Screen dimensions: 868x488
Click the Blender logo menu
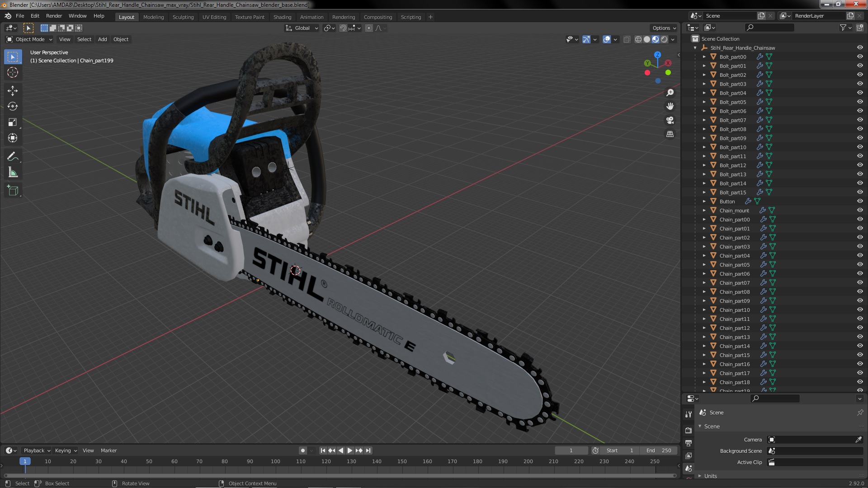[x=8, y=16]
